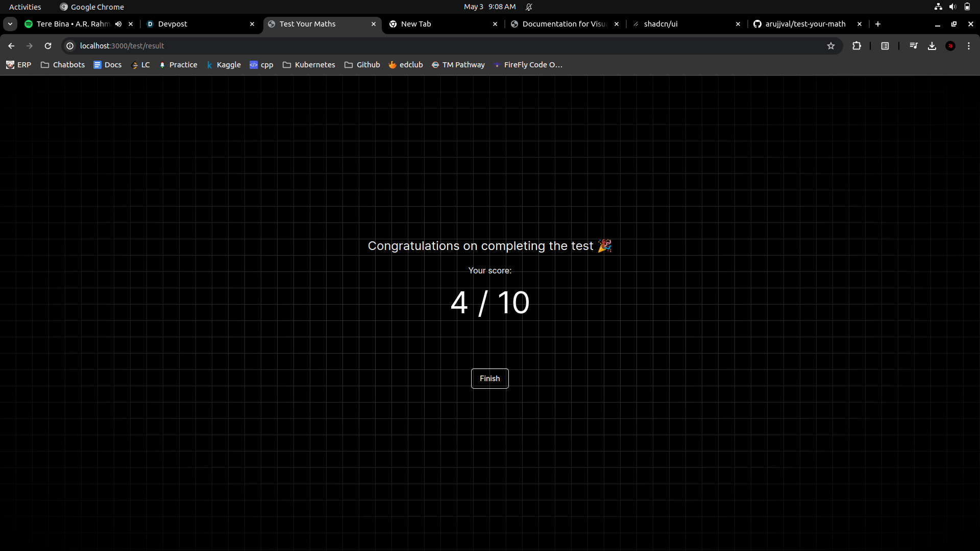This screenshot has width=980, height=551.
Task: Click the Finish button
Action: click(489, 379)
